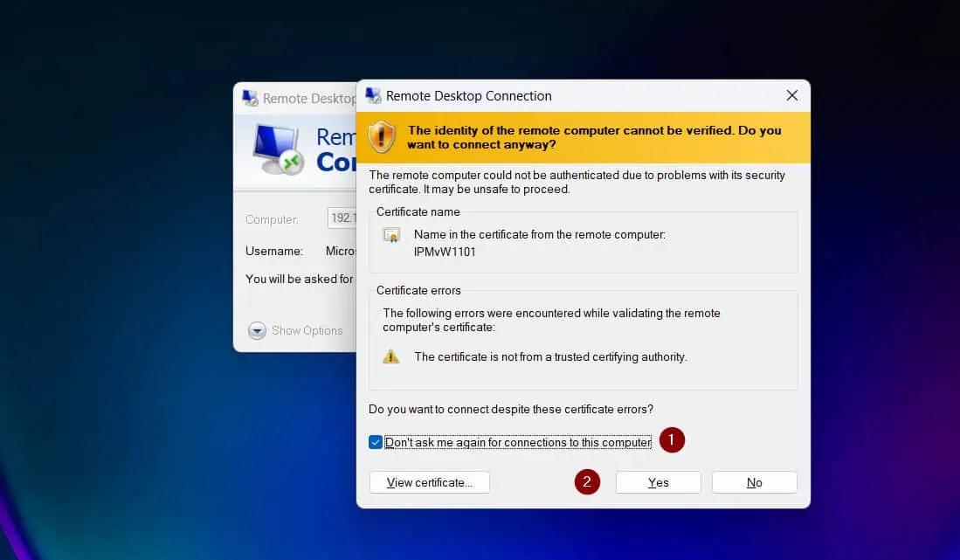Click the yellow triangle certificate error icon
Screen dimensions: 960x560
point(390,356)
